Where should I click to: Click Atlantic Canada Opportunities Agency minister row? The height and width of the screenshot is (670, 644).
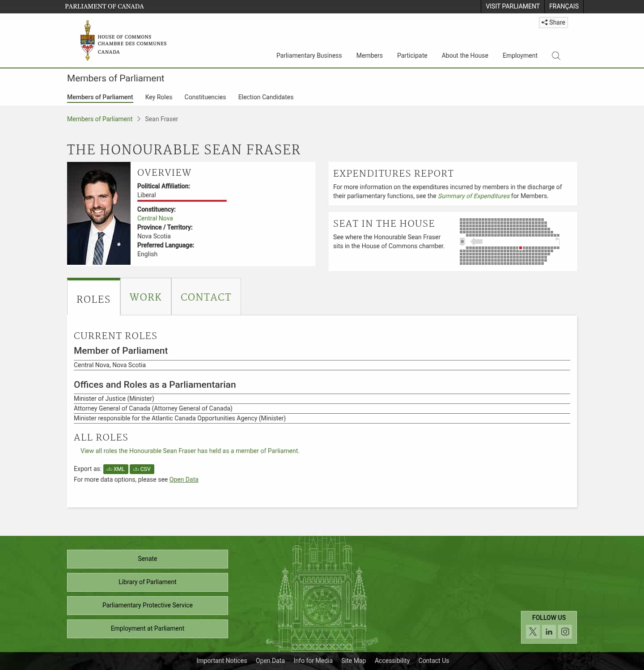(x=322, y=418)
